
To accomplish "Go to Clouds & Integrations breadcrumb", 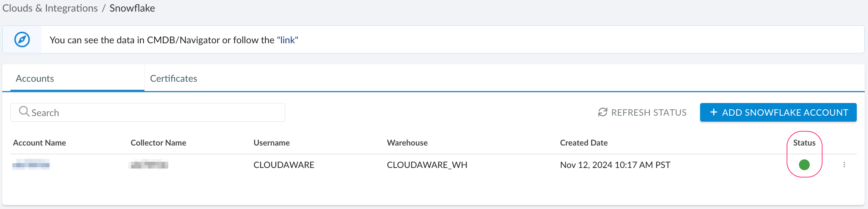I will point(50,8).
